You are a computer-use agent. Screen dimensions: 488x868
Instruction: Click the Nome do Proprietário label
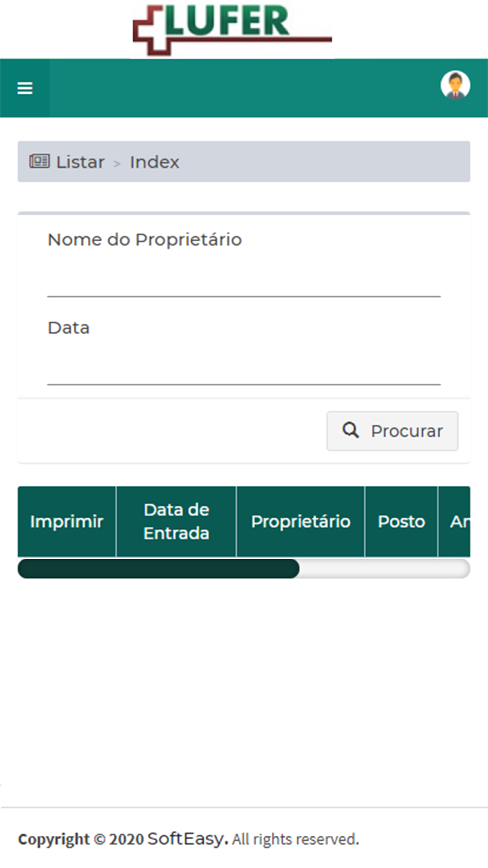point(144,240)
